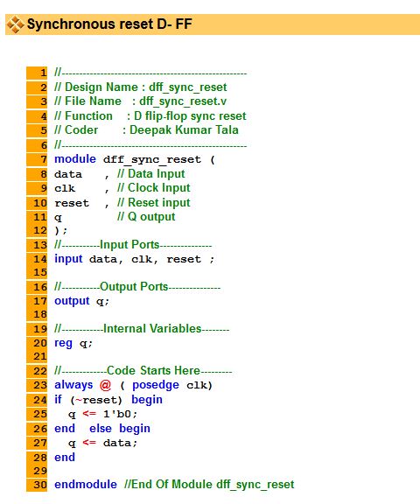Click 'data, clk, reset ;' on line 14
This screenshot has width=420, height=504.
click(x=151, y=259)
